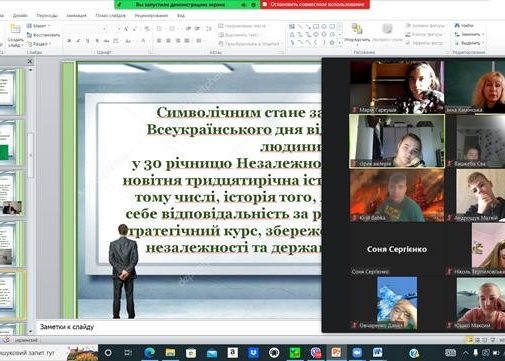
Task: Click the Viber icon in the taskbar
Action: pos(315,352)
